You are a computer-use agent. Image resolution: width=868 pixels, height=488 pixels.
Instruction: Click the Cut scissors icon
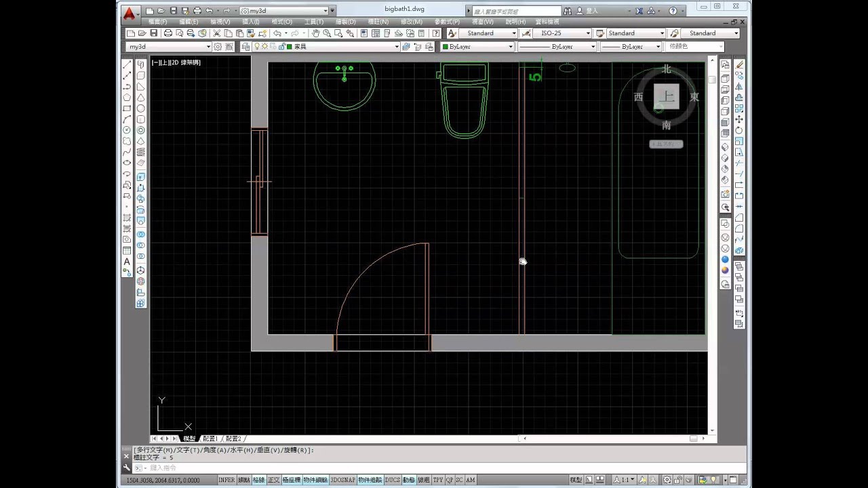217,33
